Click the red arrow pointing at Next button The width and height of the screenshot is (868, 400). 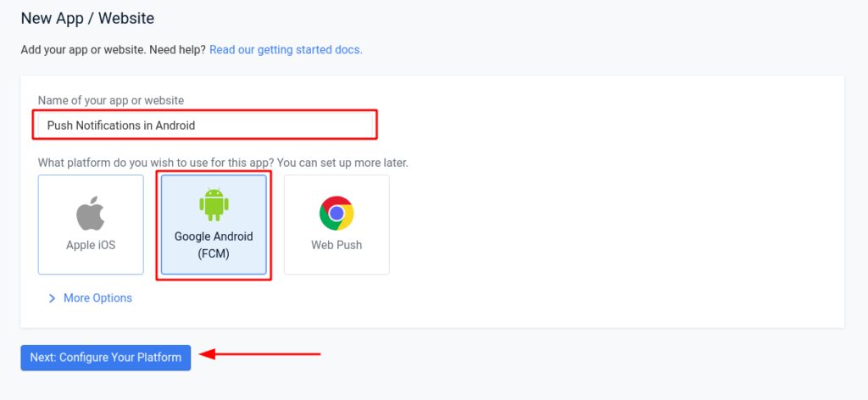[x=260, y=354]
